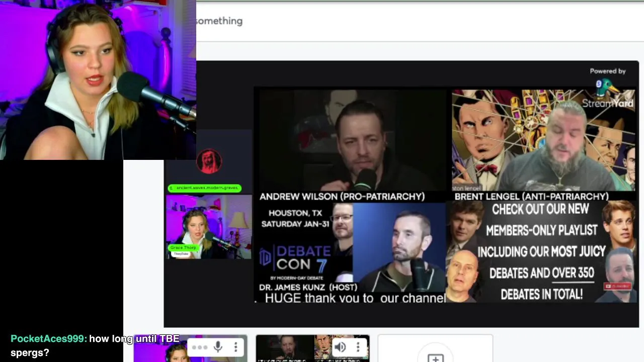
Task: Click the members-only playlist promo panel
Action: click(x=541, y=252)
